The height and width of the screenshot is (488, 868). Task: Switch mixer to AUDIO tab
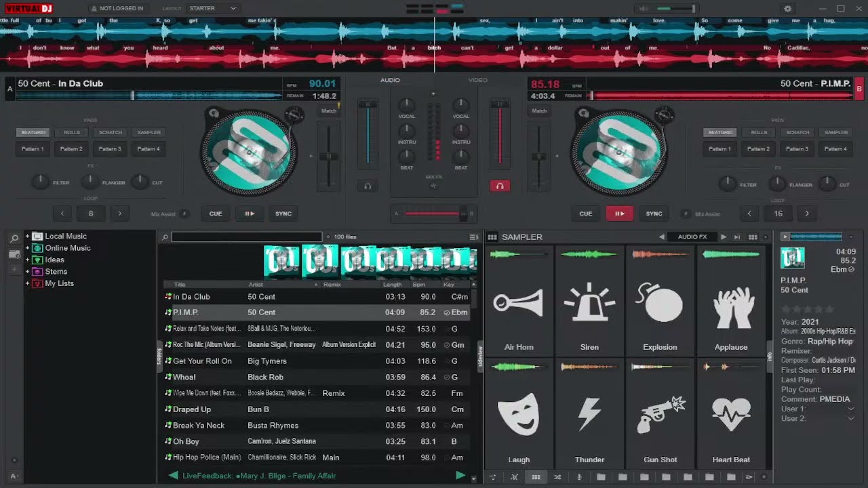point(390,80)
